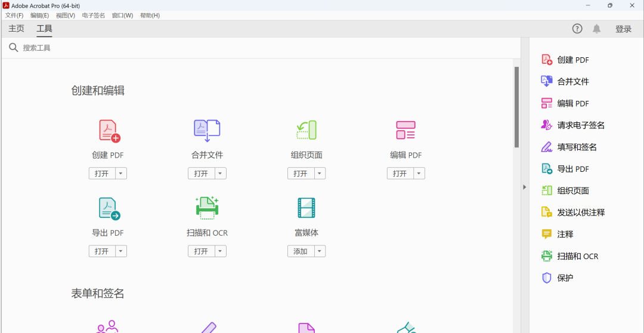Switch to the 工具 tab
644x333 pixels.
point(44,29)
